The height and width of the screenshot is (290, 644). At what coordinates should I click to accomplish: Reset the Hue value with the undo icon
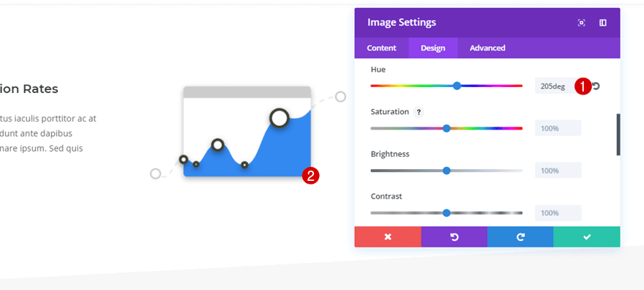point(596,86)
